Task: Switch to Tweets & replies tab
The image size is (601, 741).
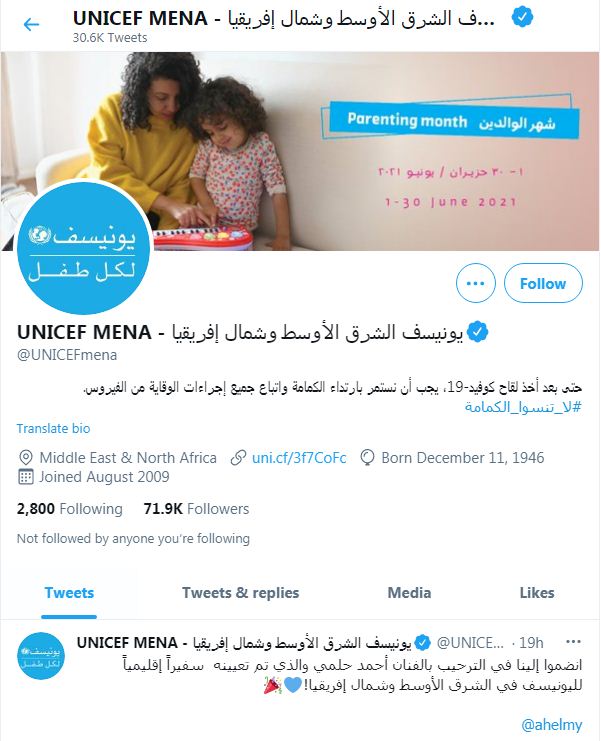Action: point(240,593)
